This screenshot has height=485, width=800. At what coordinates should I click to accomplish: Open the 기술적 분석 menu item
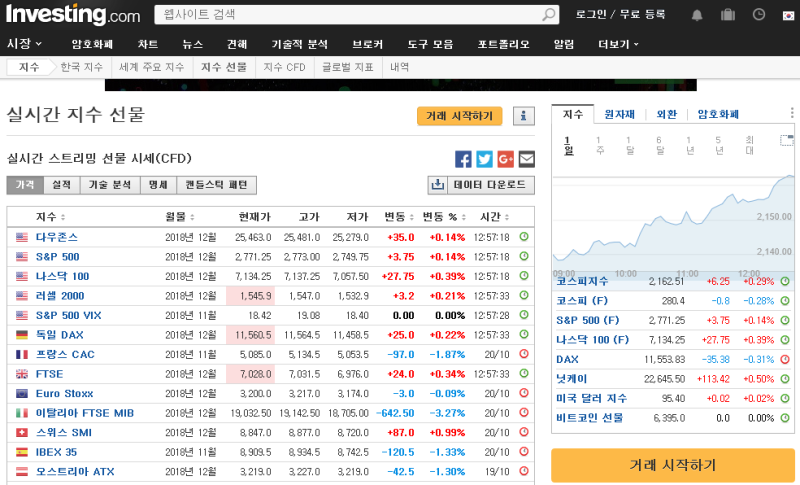[299, 44]
